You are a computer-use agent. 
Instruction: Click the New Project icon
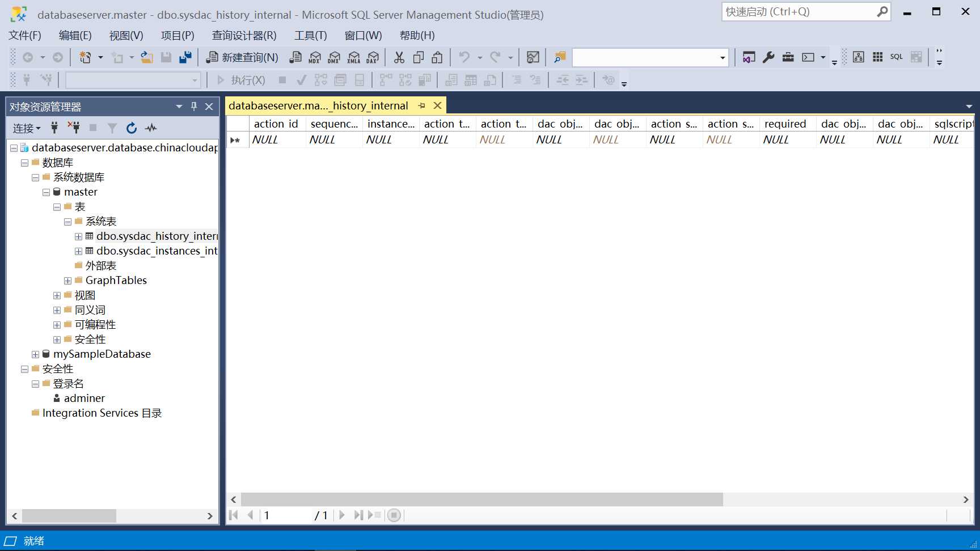coord(85,57)
